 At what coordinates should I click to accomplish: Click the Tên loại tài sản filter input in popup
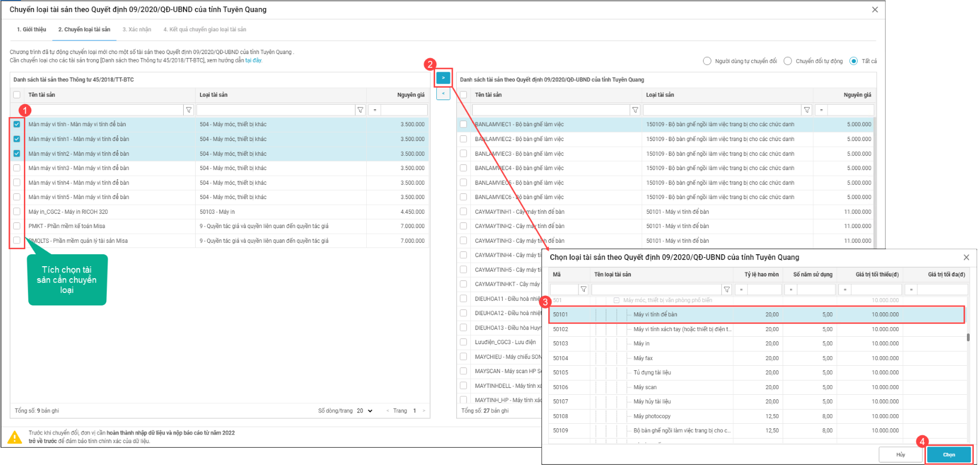pos(657,290)
